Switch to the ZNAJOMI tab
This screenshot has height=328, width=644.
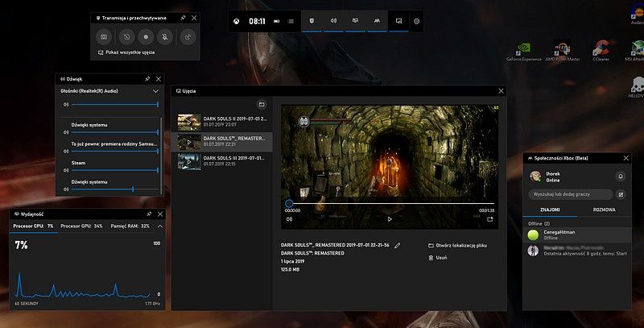tap(550, 210)
